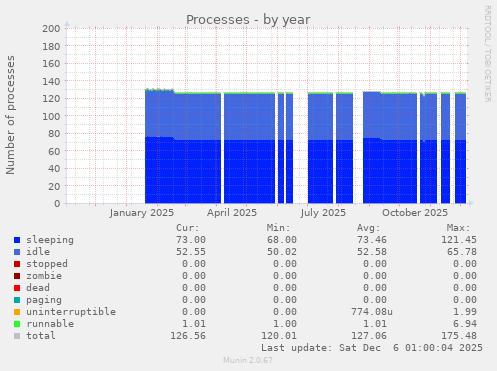Select the 'paging' legend label

(44, 300)
